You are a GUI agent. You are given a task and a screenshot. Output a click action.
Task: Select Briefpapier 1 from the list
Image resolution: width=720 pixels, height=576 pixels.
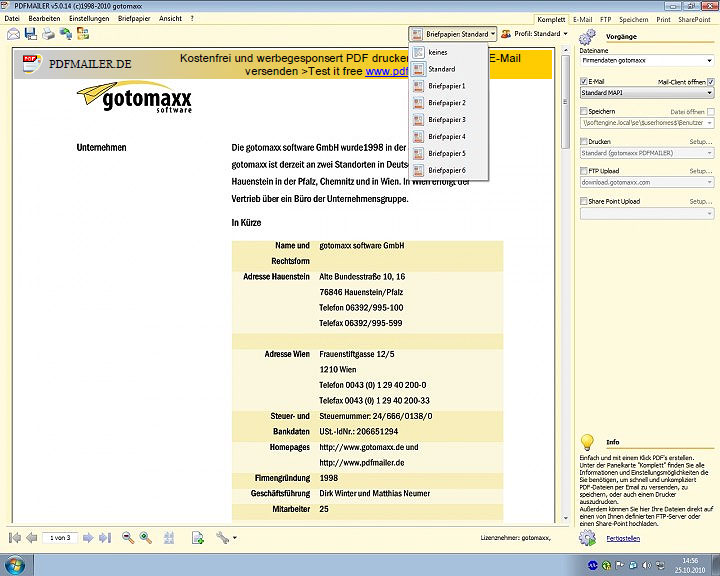click(x=448, y=86)
